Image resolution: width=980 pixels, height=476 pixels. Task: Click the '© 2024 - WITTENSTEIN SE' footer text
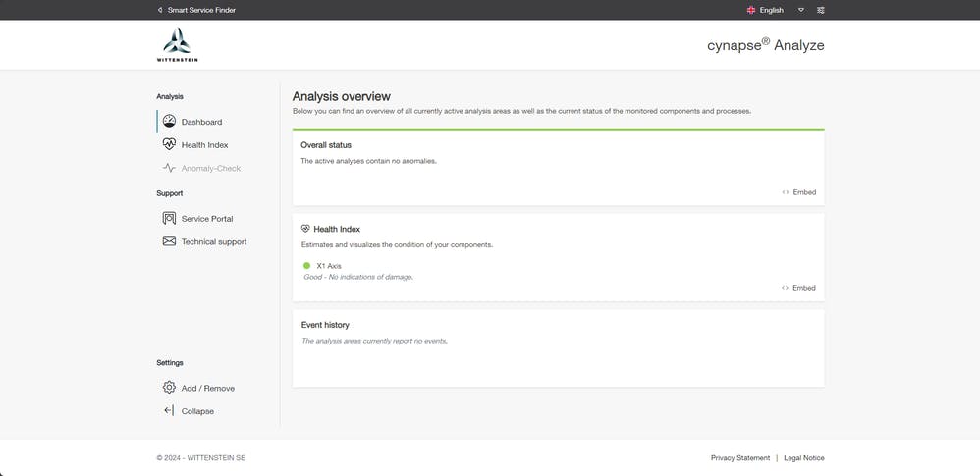tap(201, 458)
